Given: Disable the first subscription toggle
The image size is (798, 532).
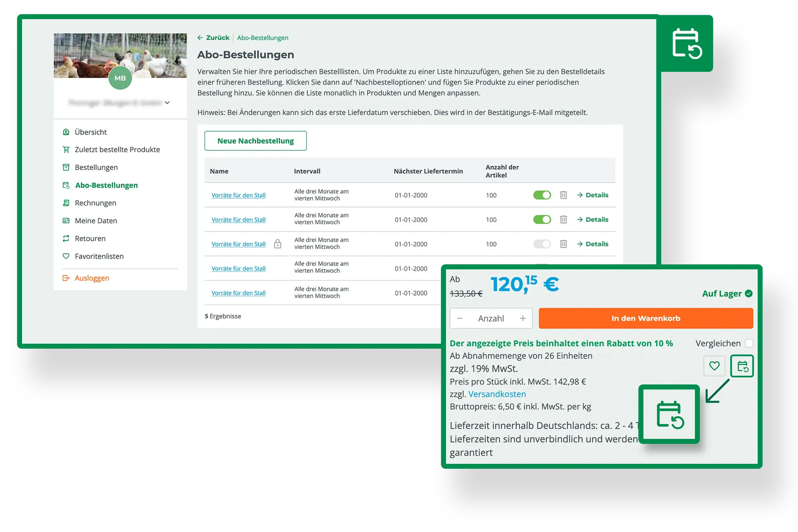Looking at the screenshot, I should (x=542, y=195).
